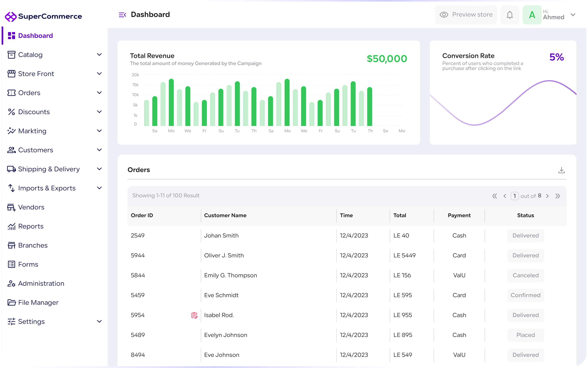The width and height of the screenshot is (588, 368).
Task: Click order ID 2549 cell
Action: (138, 236)
